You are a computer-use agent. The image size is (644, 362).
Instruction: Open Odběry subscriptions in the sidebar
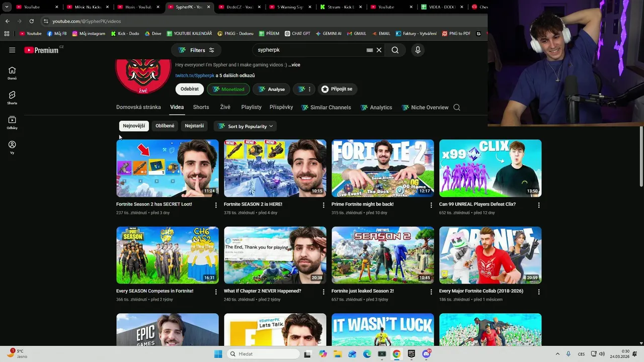(12, 123)
